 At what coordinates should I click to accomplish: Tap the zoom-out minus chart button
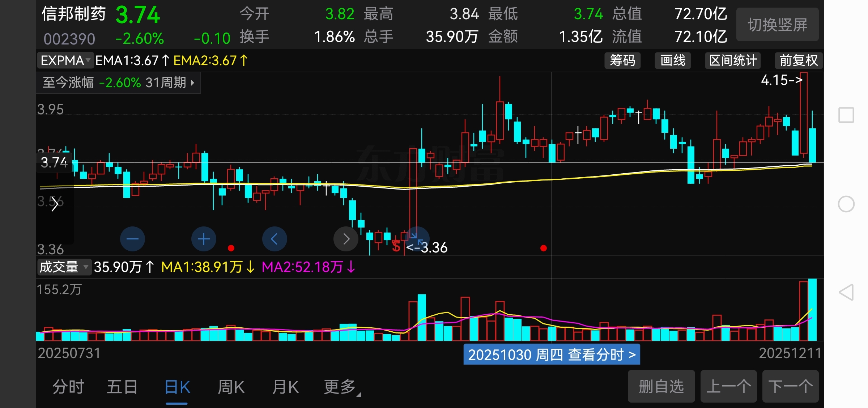[x=132, y=239]
